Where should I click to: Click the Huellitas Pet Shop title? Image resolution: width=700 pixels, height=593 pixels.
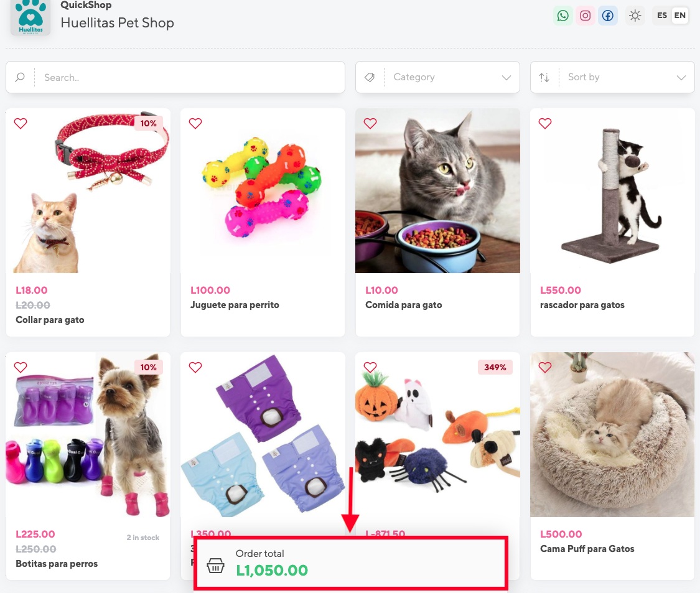117,23
